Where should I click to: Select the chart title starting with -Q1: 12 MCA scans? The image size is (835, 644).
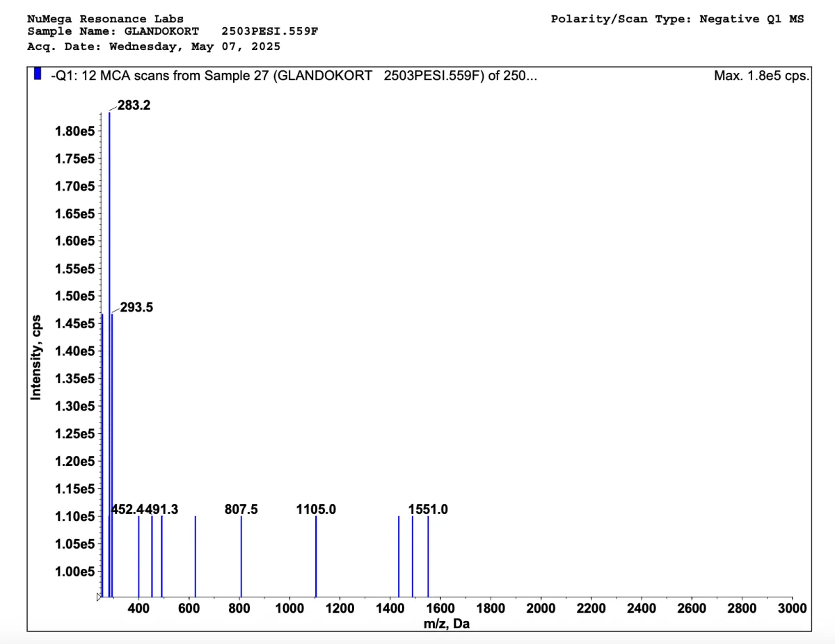[x=293, y=75]
